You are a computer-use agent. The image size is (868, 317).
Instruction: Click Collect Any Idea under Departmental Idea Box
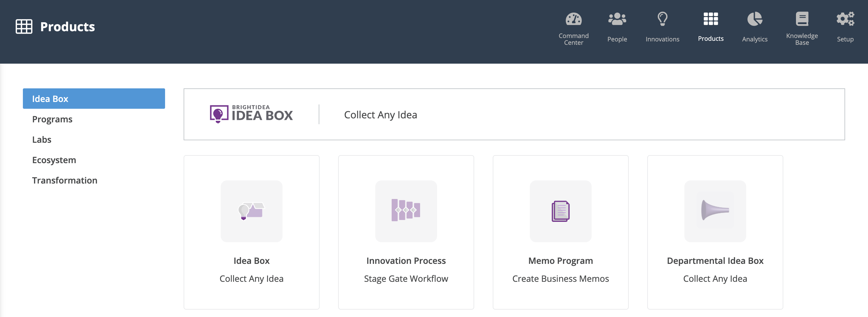[715, 279]
